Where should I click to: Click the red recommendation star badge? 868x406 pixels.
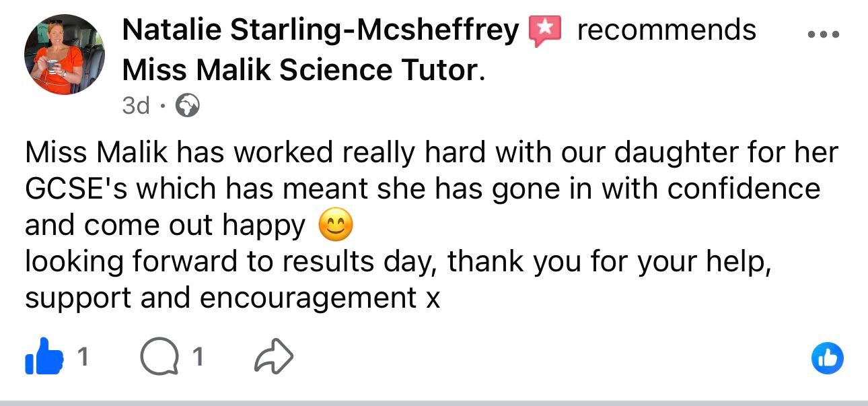pos(546,32)
